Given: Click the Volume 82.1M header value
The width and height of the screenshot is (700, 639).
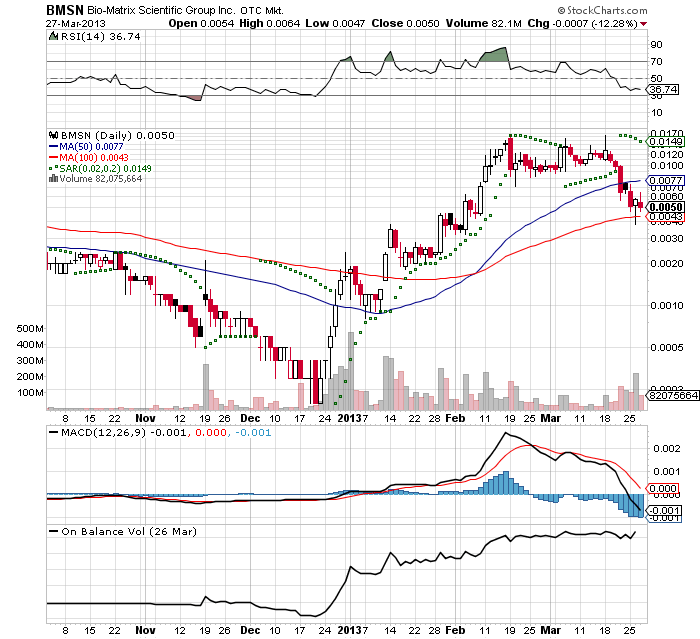Looking at the screenshot, I should coord(483,23).
